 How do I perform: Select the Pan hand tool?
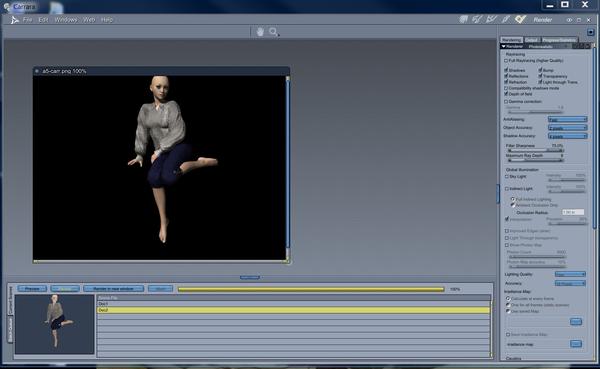point(260,32)
